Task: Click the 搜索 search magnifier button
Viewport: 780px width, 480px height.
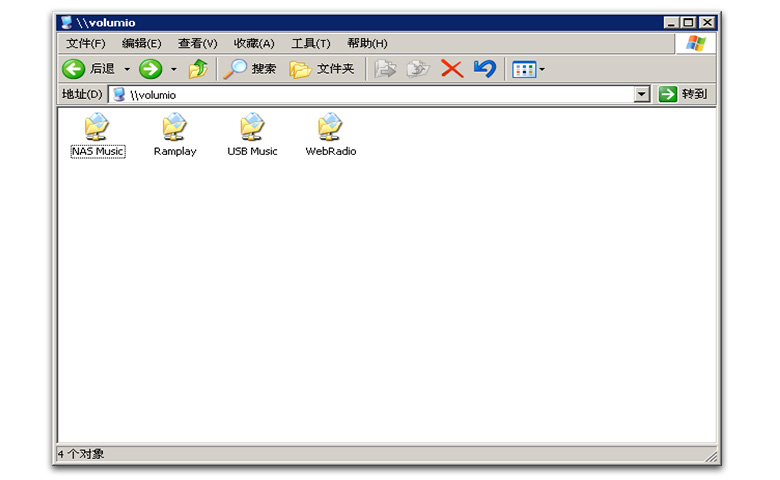Action: (249, 69)
